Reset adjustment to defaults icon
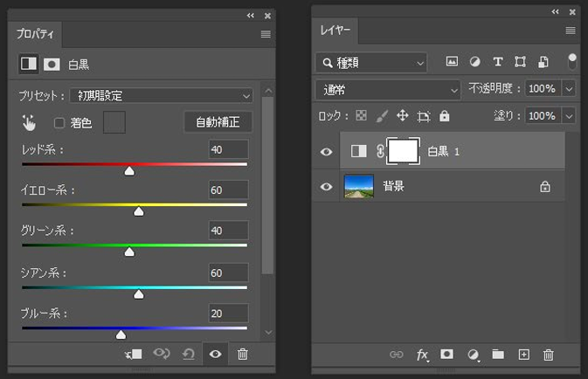588x379 pixels. (x=188, y=354)
